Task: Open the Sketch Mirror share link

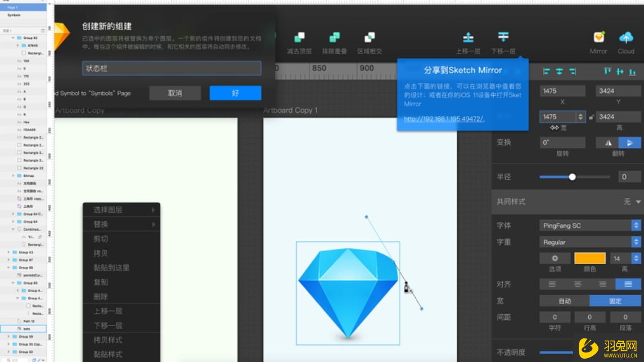Action: pyautogui.click(x=444, y=119)
